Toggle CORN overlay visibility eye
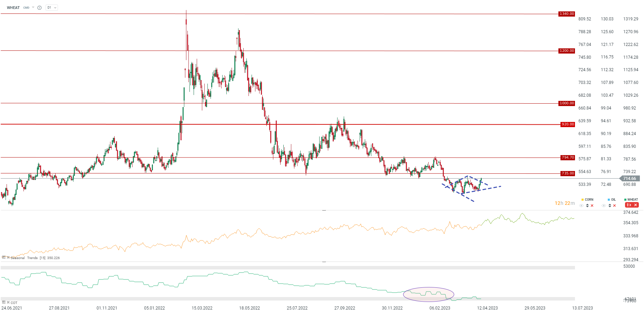The height and width of the screenshot is (314, 644). click(x=582, y=206)
